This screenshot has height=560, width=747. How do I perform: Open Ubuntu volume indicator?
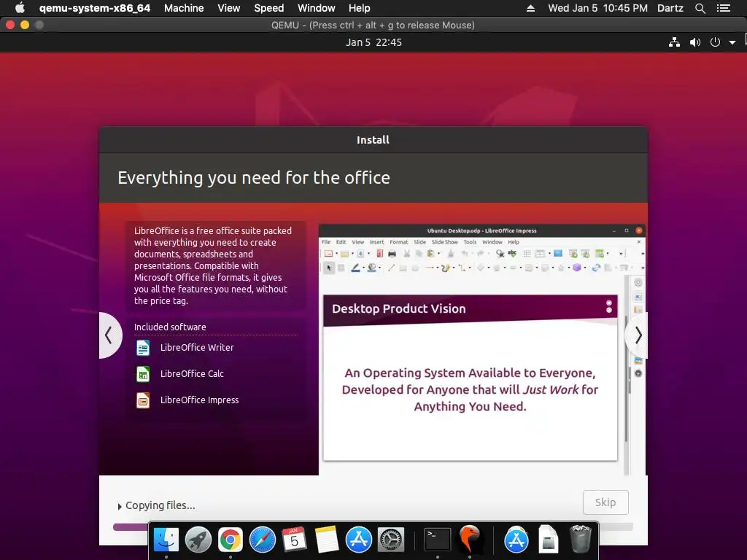pos(695,42)
